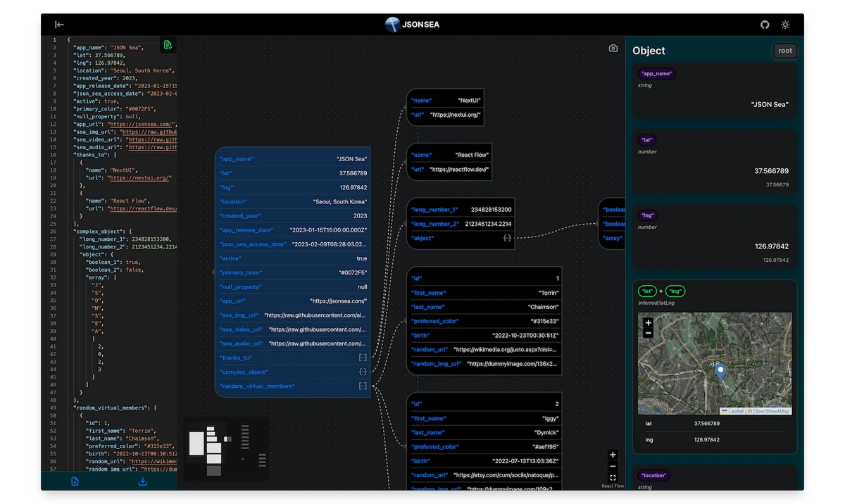Image resolution: width=845 pixels, height=504 pixels.
Task: Select the "null_property" row in root node
Action: point(292,286)
